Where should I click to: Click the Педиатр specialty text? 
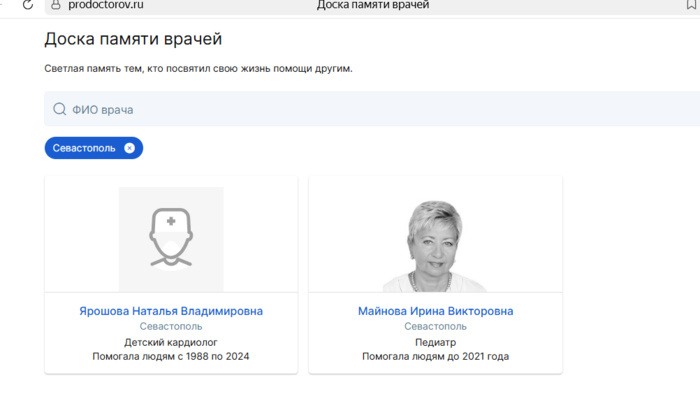point(436,342)
